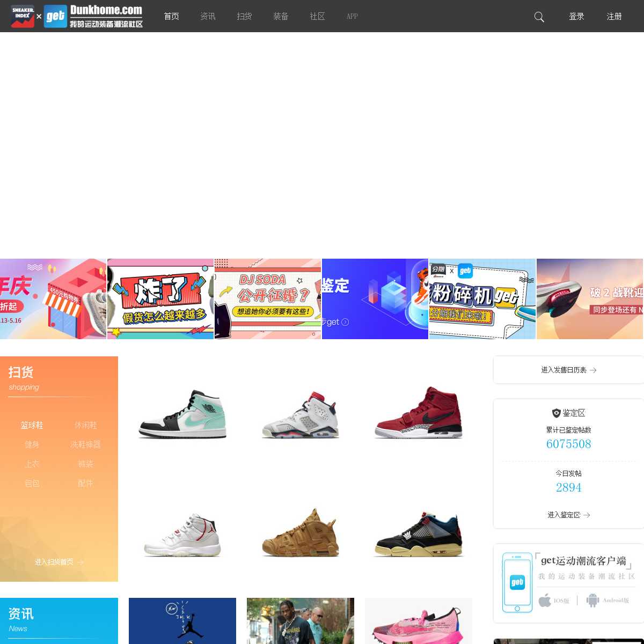Screen dimensions: 644x644
Task: Click the get运动潮流客户端 title
Action: click(583, 561)
